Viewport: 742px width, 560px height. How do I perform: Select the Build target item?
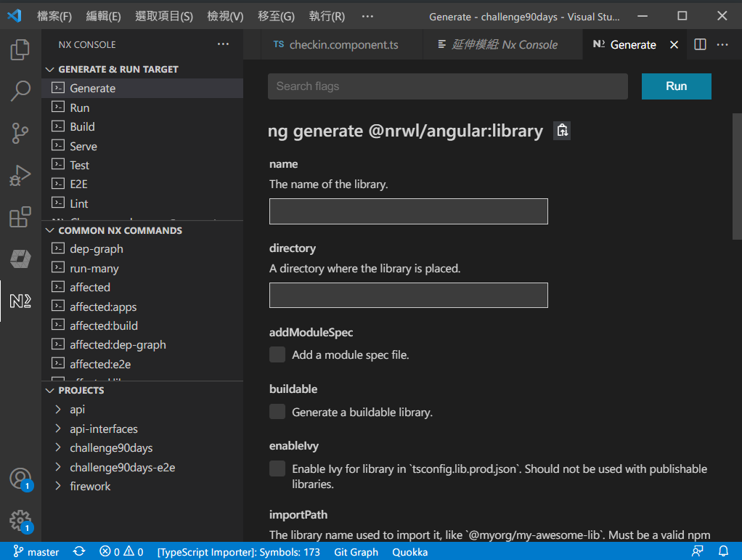tap(142, 127)
